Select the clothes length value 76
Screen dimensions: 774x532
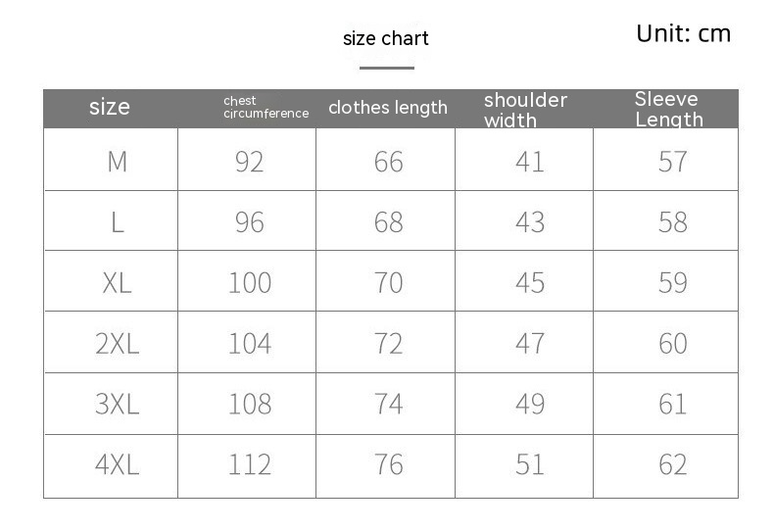click(x=388, y=464)
